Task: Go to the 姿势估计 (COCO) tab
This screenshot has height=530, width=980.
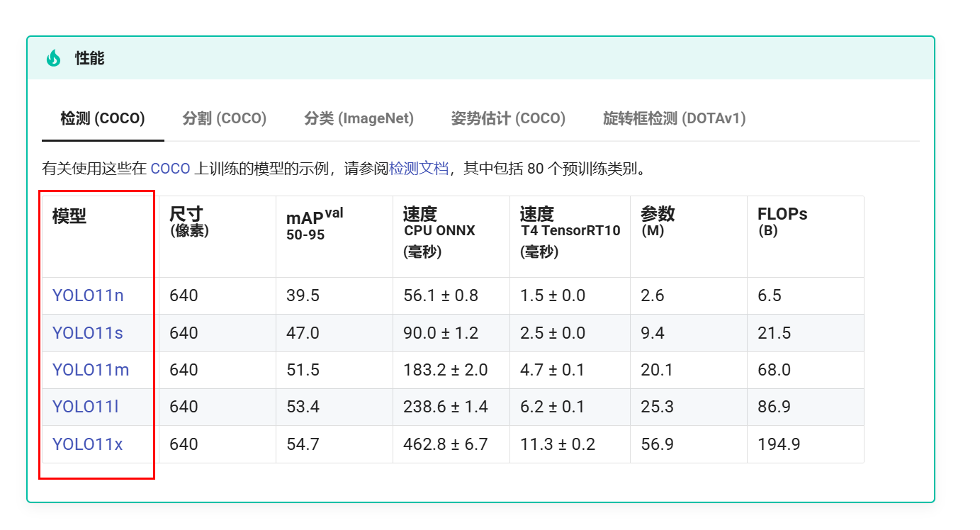Action: coord(508,118)
